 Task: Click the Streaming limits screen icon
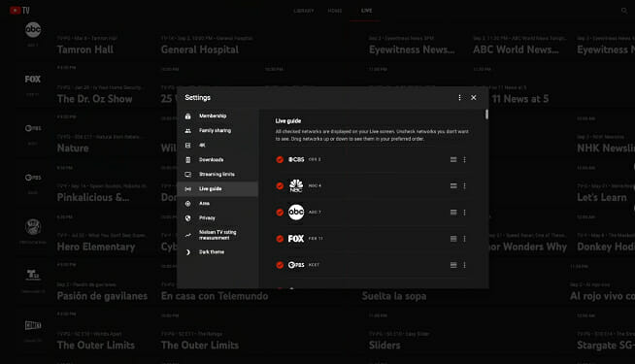(188, 175)
